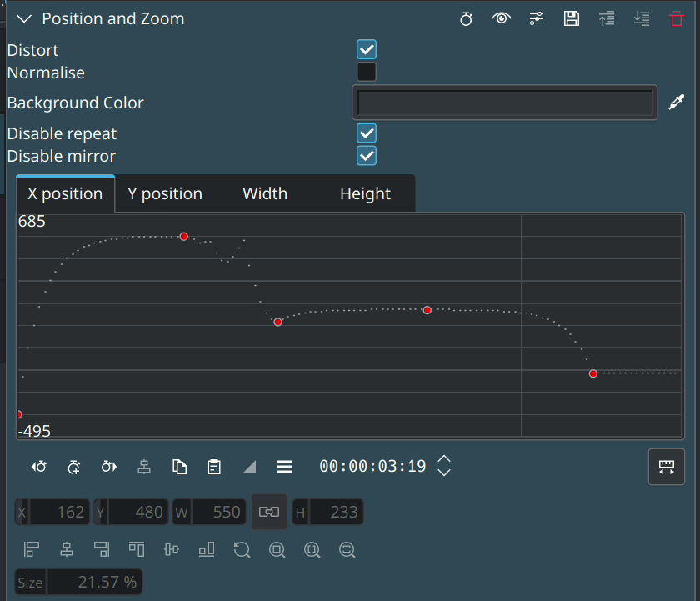Increase timecode with up arrow
Viewport: 700px width, 601px height.
[443, 459]
